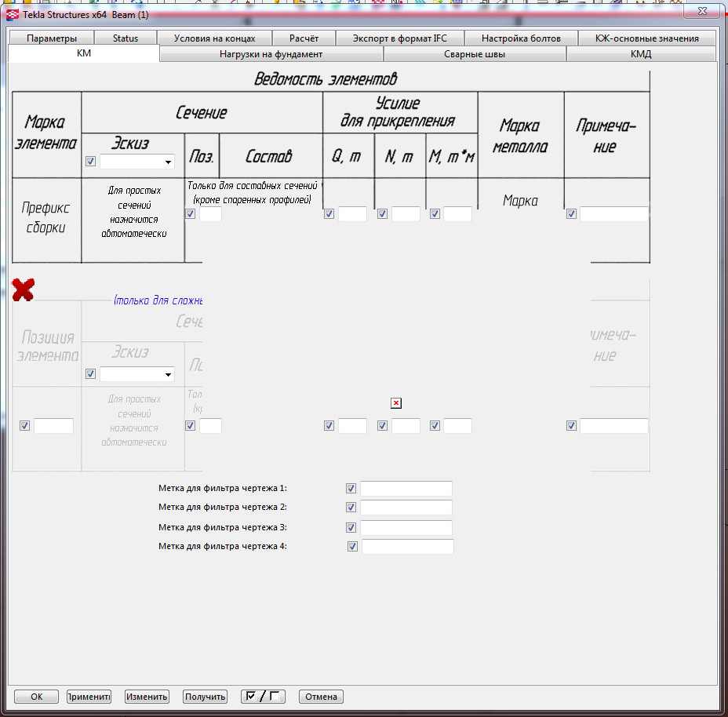Click the Марка металла column header
Image resolution: width=728 pixels, height=717 pixels.
pyautogui.click(x=520, y=136)
